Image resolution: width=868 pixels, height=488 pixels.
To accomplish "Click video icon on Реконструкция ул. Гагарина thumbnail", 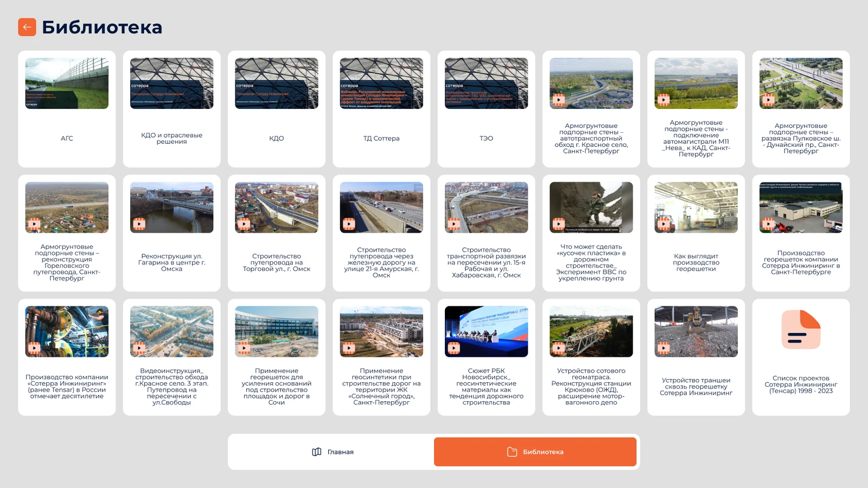I will pyautogui.click(x=139, y=224).
